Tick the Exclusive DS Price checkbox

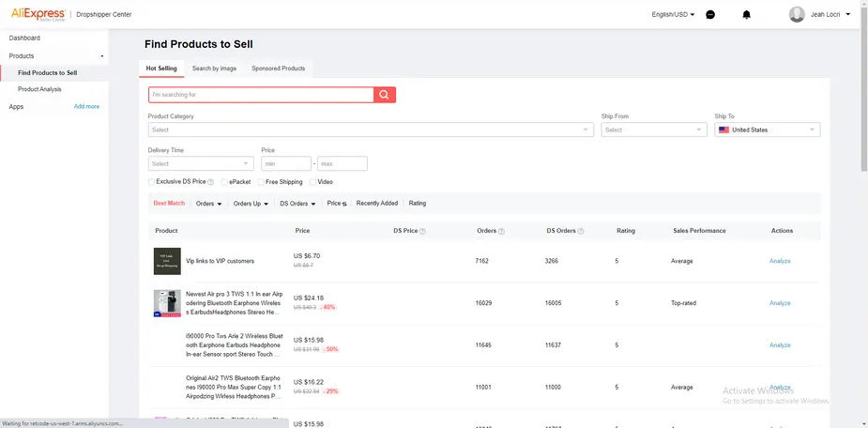coord(151,181)
